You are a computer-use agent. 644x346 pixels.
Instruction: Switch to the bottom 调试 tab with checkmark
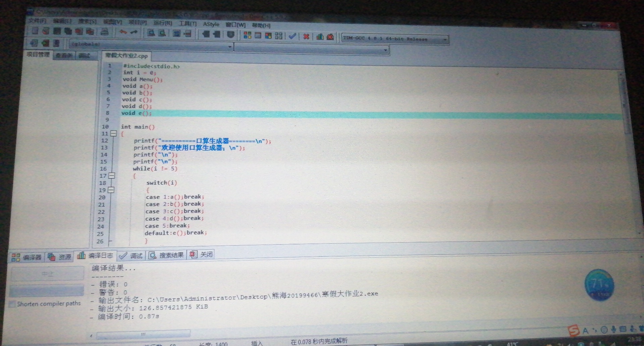point(131,256)
